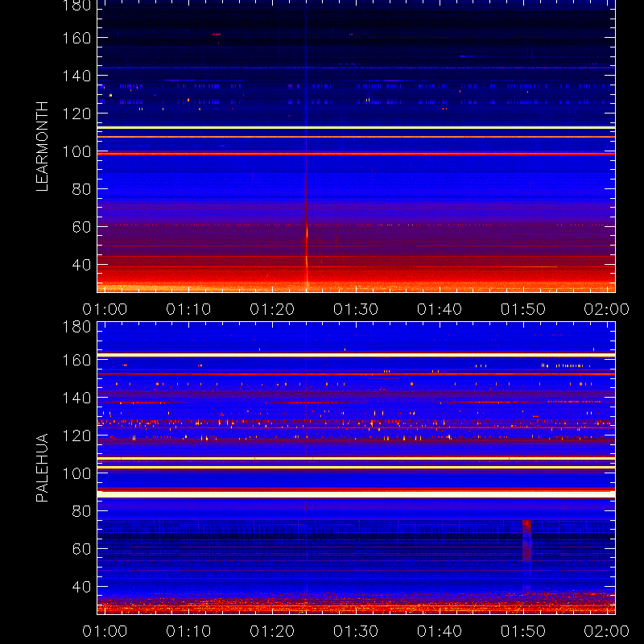Select the 80 frequency label on the Learmonth plot

81,189
